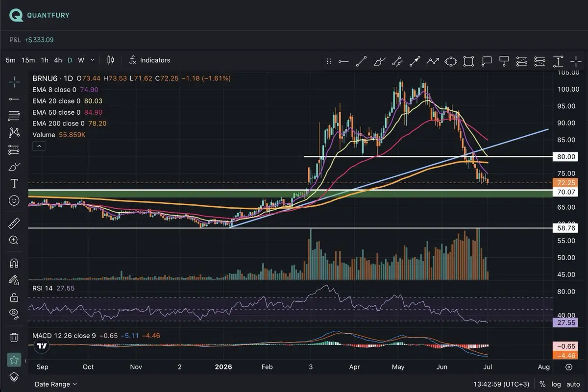Toggle hide all drawings eye icon
Screen dimensions: 588x392
tap(14, 314)
